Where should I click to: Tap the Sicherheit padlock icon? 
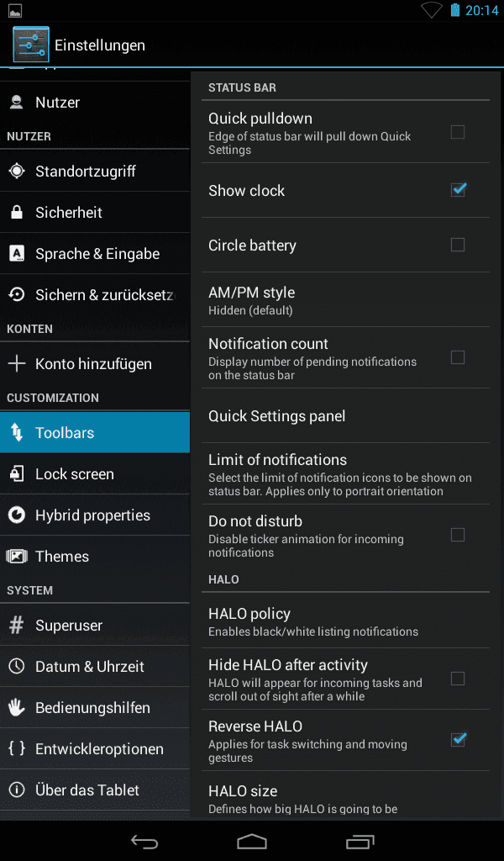point(17,212)
